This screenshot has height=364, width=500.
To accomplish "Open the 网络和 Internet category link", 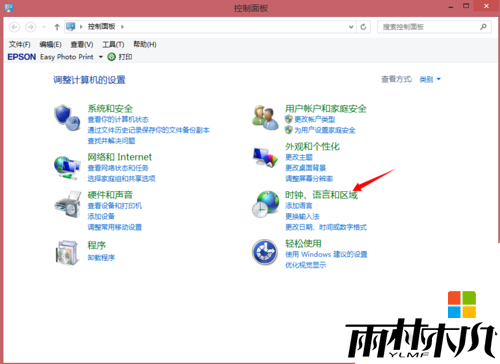I will 120,157.
